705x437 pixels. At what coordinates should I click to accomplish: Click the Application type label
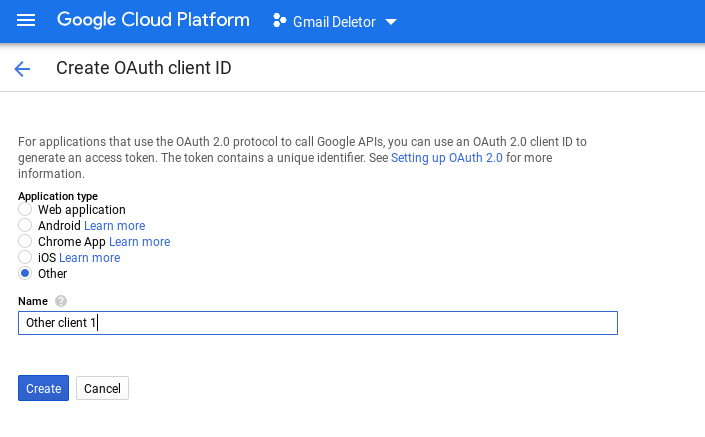click(x=58, y=196)
